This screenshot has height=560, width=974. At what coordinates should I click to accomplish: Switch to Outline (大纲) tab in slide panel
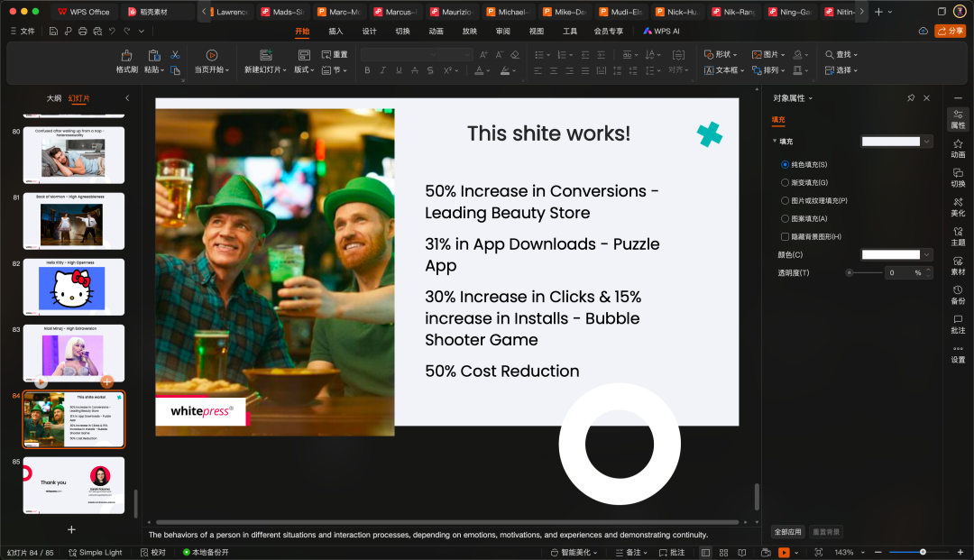54,98
